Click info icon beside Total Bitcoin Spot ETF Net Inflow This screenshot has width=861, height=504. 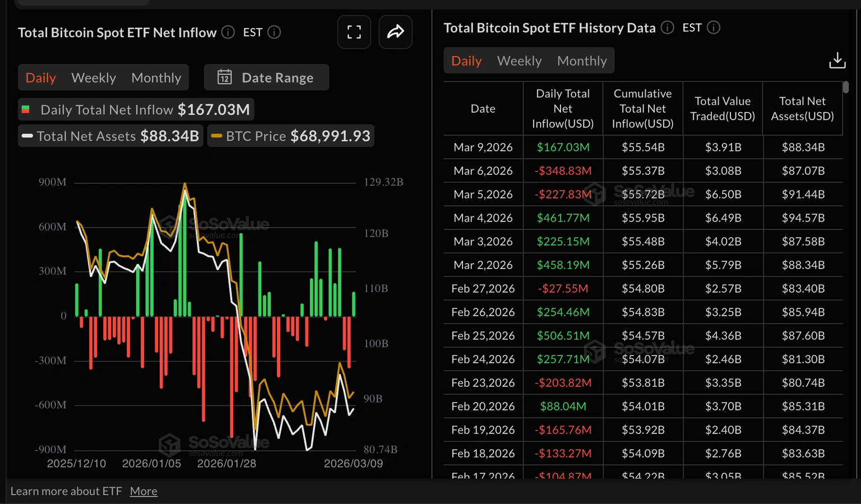[x=228, y=32]
